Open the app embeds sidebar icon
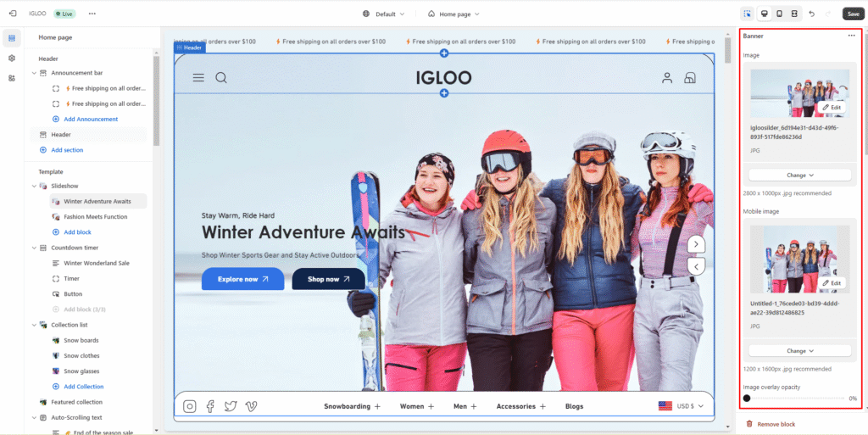868x435 pixels. [x=12, y=78]
